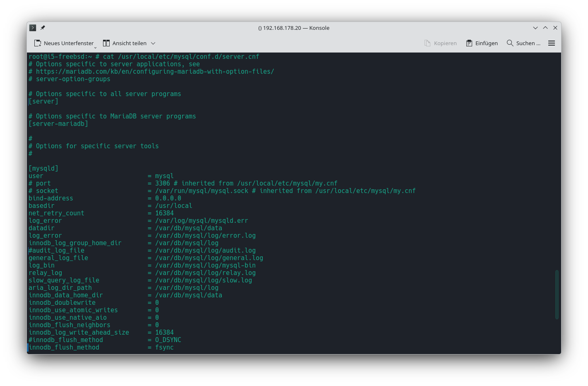Click the server.cnf path in cat command
588x386 pixels.
pyautogui.click(x=188, y=57)
